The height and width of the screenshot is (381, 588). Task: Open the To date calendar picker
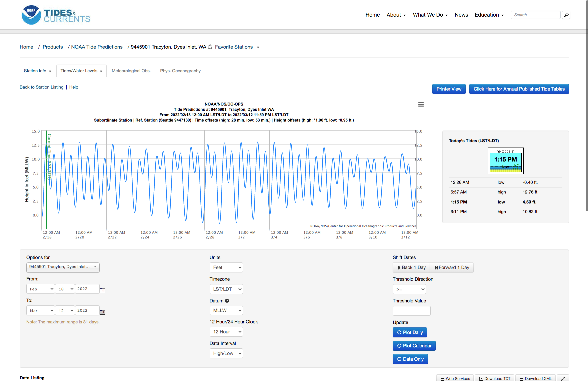(x=102, y=312)
